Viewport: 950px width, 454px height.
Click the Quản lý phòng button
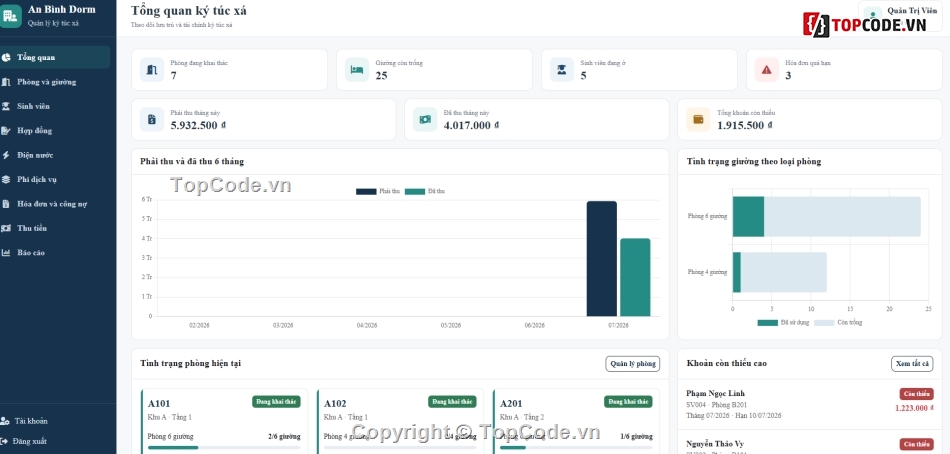pos(633,364)
